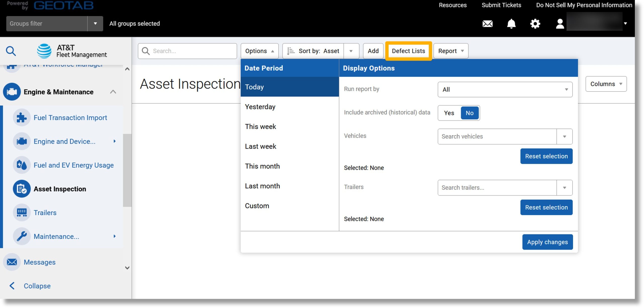Image resolution: width=644 pixels, height=308 pixels.
Task: Click the Asset Inspection sidebar icon
Action: pyautogui.click(x=21, y=189)
